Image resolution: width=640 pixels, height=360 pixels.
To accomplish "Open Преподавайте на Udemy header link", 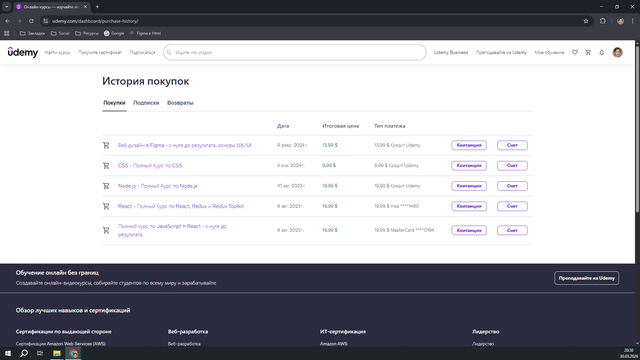I will (x=501, y=52).
